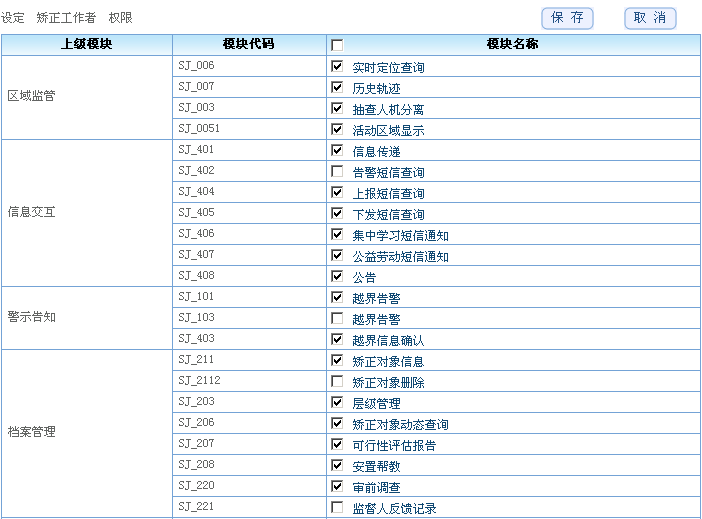
Task: Uncheck the 历史轨迹 checkbox
Action: (x=337, y=88)
